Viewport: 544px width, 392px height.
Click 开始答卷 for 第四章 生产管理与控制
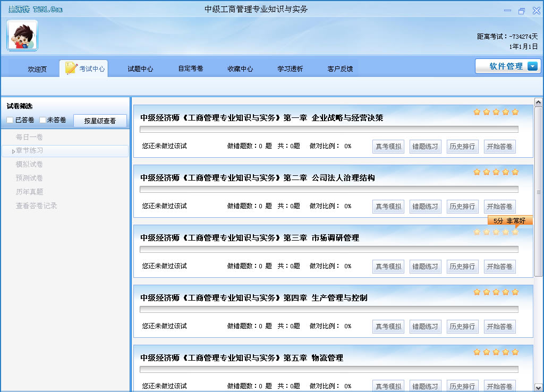click(499, 327)
